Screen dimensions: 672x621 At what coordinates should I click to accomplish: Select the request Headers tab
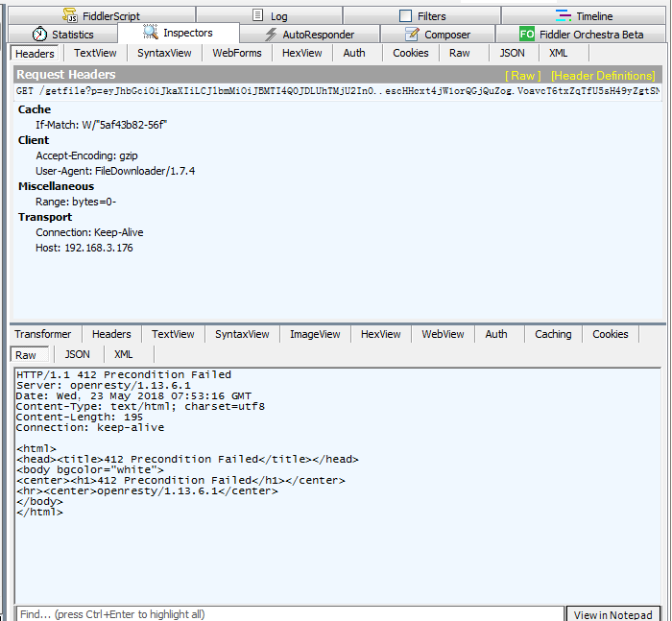pos(35,54)
